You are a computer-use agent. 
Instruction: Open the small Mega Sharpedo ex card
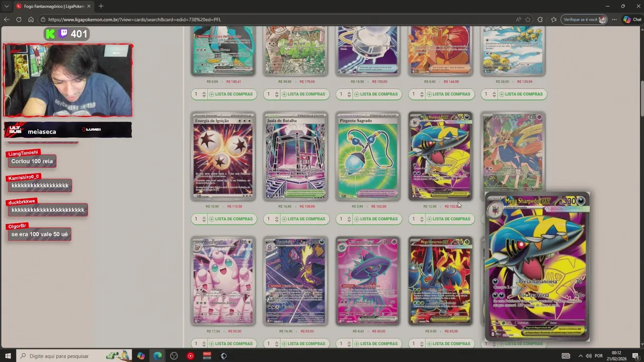(440, 156)
